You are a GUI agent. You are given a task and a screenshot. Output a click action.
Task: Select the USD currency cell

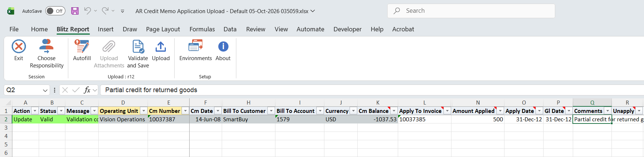click(341, 119)
